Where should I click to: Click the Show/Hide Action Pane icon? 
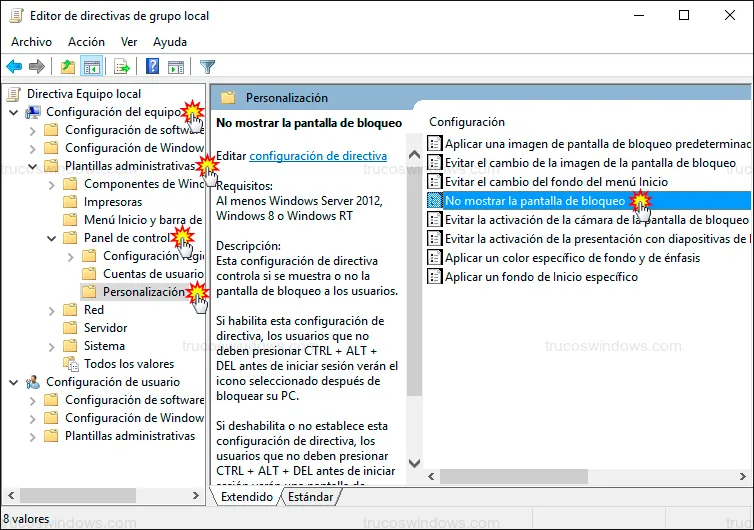click(176, 67)
